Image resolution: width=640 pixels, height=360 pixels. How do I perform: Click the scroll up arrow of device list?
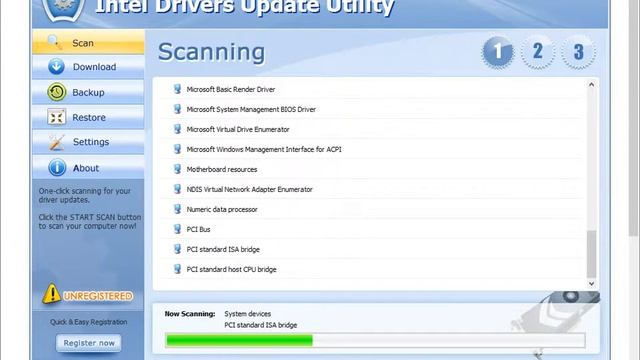[x=591, y=84]
